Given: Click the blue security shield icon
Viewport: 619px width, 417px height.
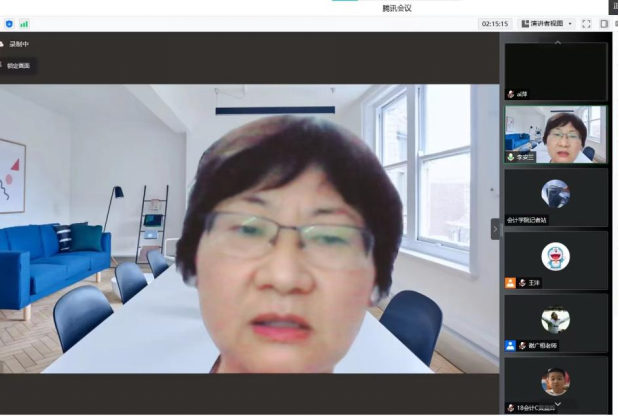Looking at the screenshot, I should (x=9, y=23).
